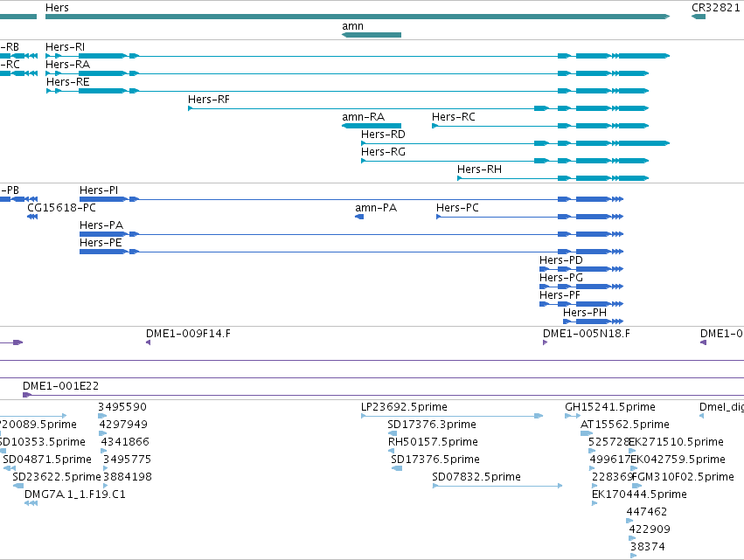Click the SD07832.5prime EST label

(x=476, y=478)
